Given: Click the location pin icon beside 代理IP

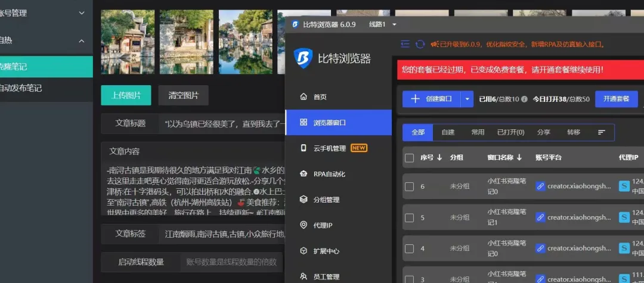Looking at the screenshot, I should 304,225.
